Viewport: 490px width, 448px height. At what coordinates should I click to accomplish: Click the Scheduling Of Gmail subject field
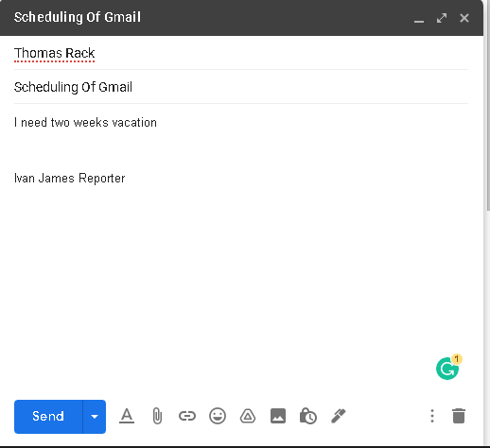[241, 87]
